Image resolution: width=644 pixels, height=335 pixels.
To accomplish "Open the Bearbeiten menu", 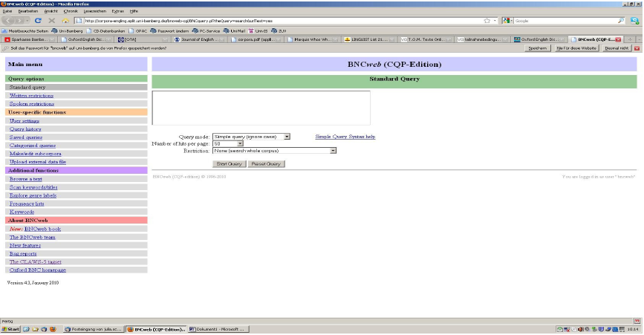I will point(28,11).
